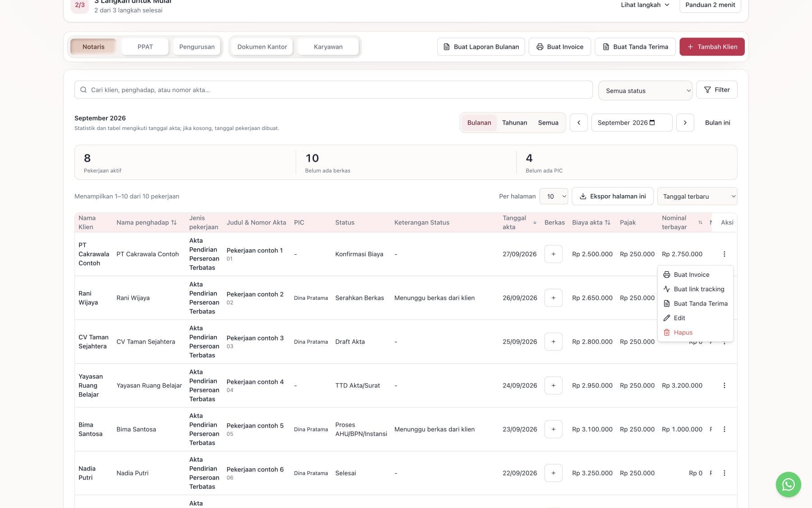The width and height of the screenshot is (812, 508).
Task: Click Tambah Klien button
Action: tap(712, 47)
